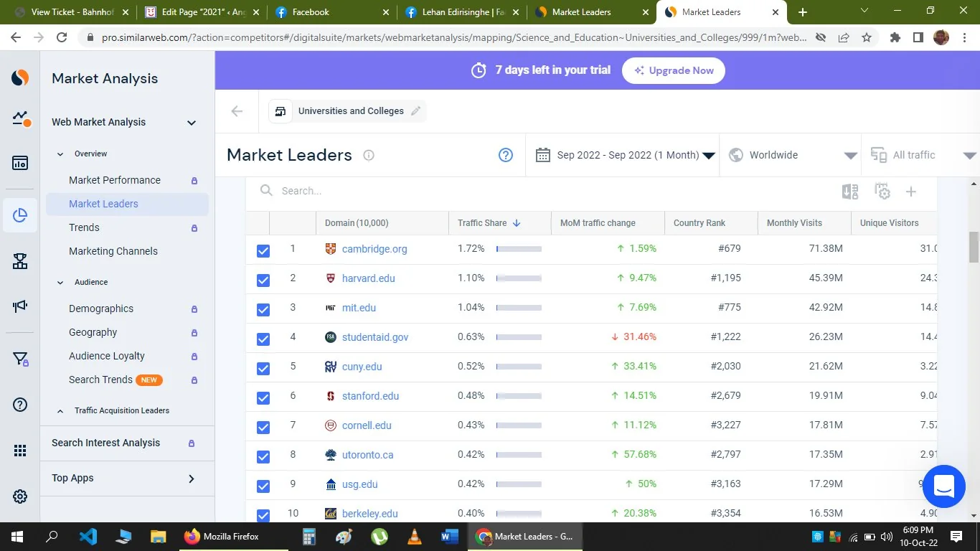Uncheck the cambridge.org row checkbox

pos(263,250)
